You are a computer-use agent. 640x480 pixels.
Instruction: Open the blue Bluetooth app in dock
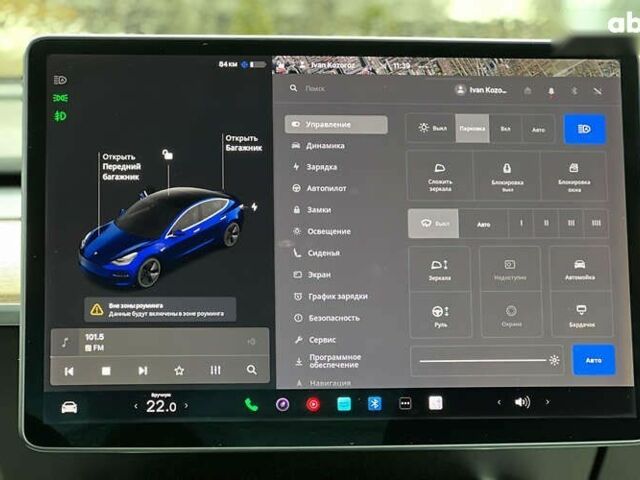pyautogui.click(x=375, y=404)
